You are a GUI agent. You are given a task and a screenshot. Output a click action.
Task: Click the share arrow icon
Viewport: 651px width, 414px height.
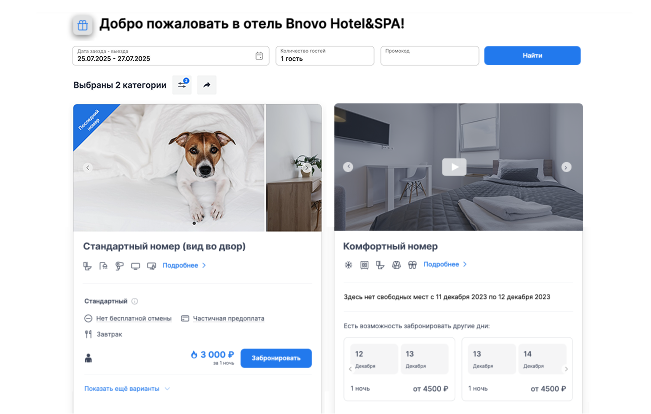pos(207,85)
